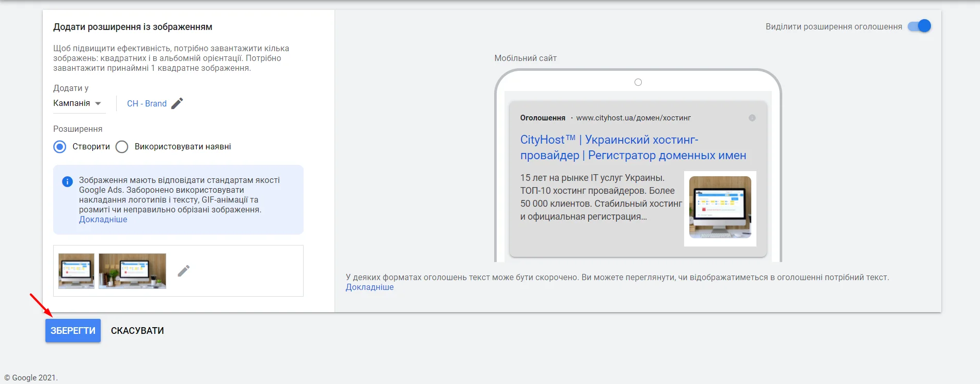Click the 'CH - Brand' campaign link
Screen dimensions: 980x384
coord(147,103)
